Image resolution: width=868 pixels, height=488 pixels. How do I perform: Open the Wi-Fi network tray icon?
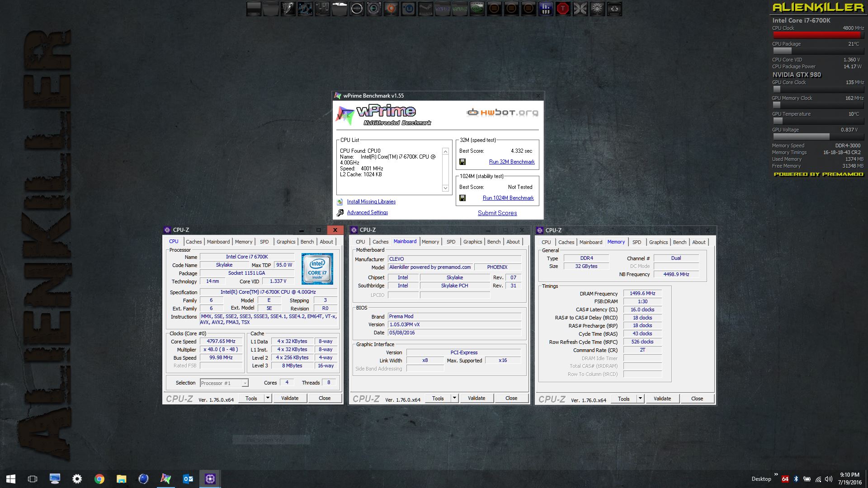(818, 479)
